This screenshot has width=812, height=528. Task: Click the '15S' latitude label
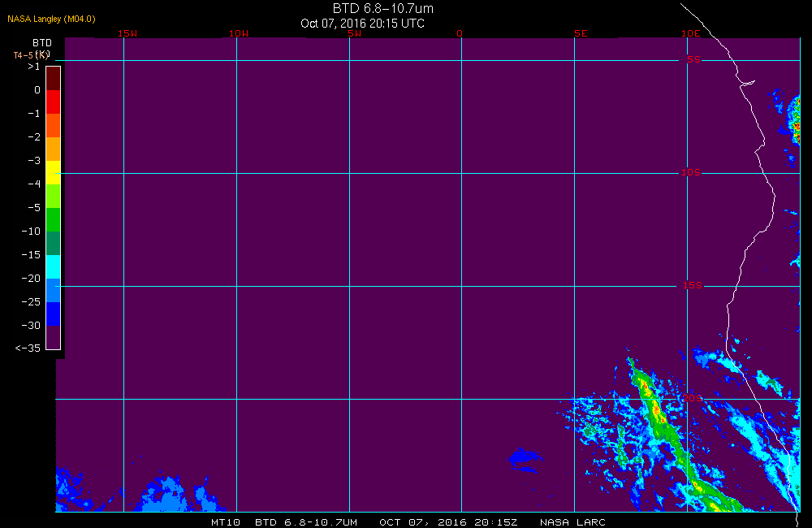(x=693, y=285)
